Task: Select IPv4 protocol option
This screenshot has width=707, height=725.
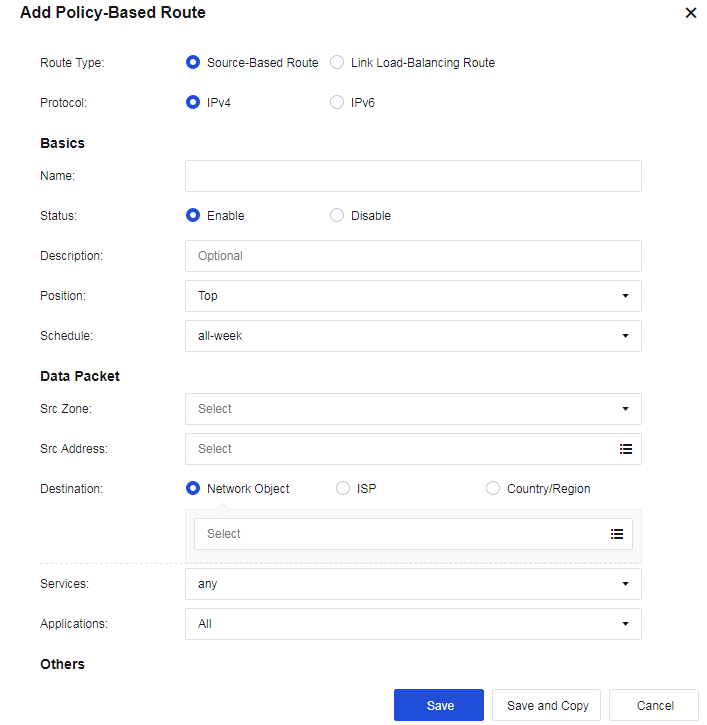Action: coord(194,102)
